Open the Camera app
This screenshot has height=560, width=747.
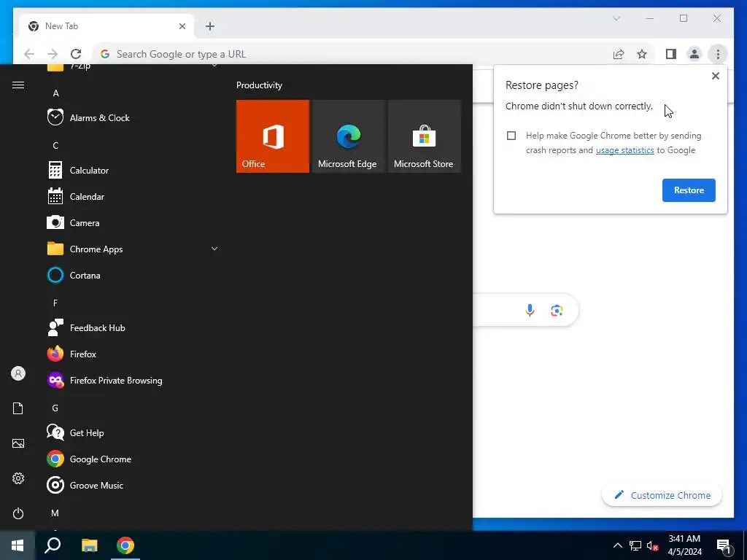[x=134, y=222]
